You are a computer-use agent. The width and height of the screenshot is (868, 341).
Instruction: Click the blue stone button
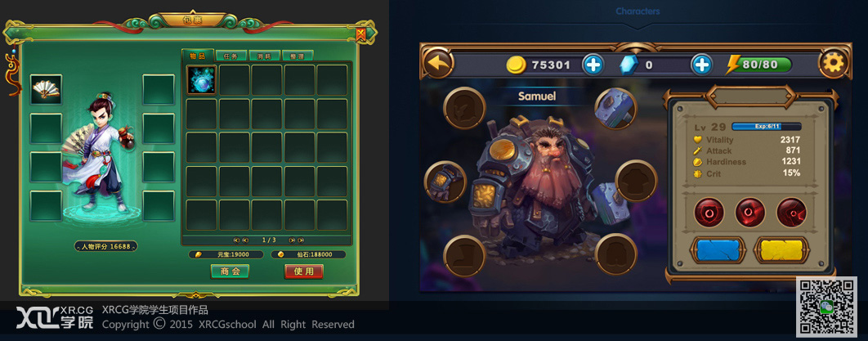click(x=718, y=250)
